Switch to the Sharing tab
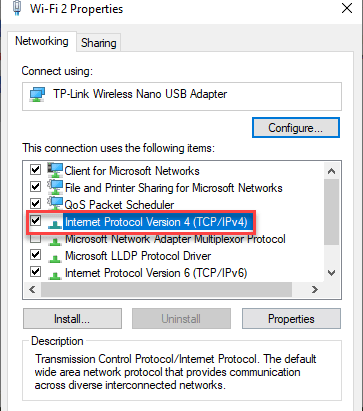 point(99,43)
